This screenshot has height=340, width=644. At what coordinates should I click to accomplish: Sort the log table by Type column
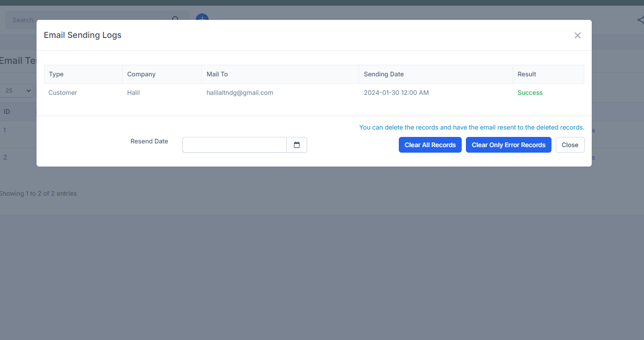(x=56, y=74)
